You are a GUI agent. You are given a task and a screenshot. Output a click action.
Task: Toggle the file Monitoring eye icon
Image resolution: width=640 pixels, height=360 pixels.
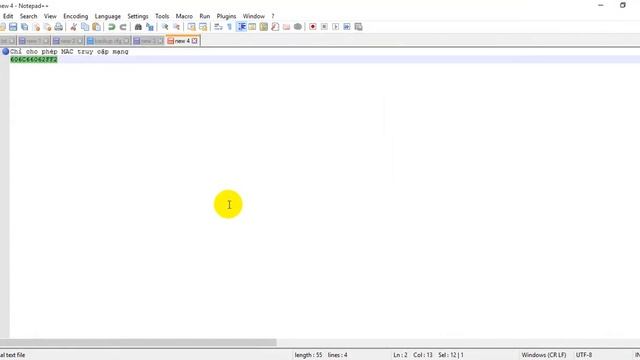pyautogui.click(x=298, y=27)
